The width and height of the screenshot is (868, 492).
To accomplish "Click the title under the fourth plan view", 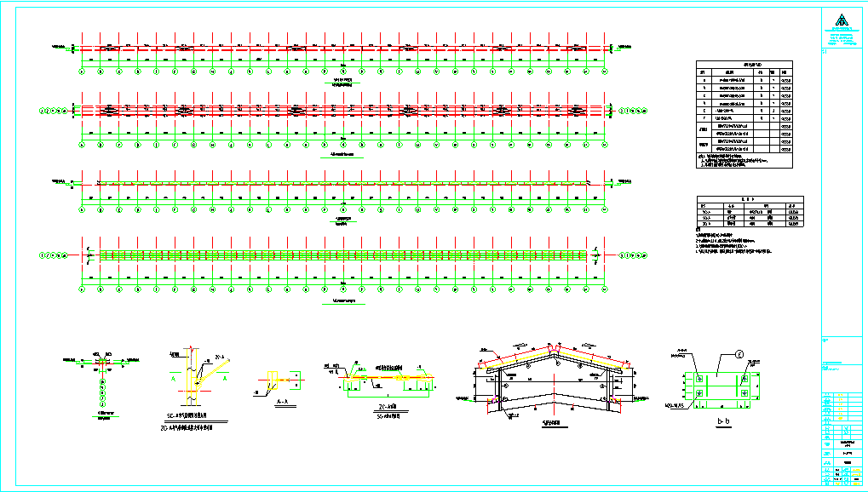I will pos(344,301).
